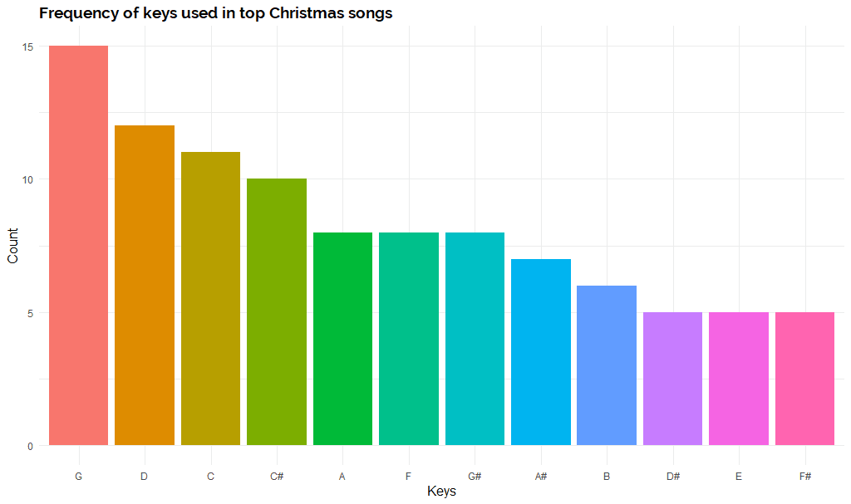The image size is (851, 504).
Task: Select the blue B bar
Action: 607,365
